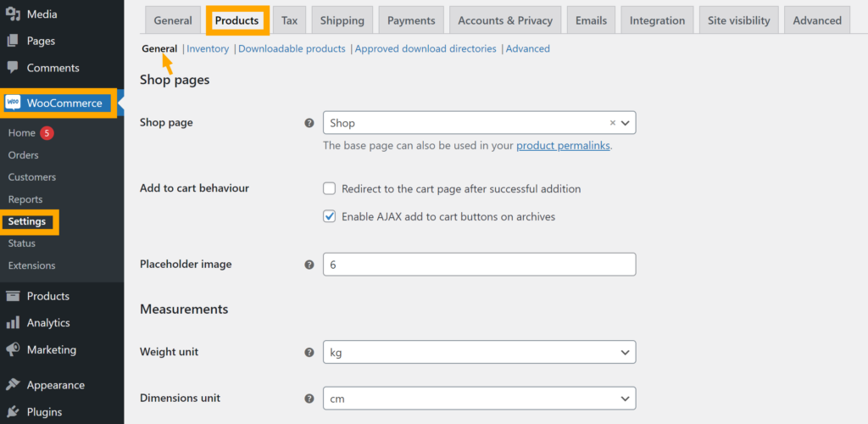
Task: Click the Comments bubble icon
Action: [13, 68]
